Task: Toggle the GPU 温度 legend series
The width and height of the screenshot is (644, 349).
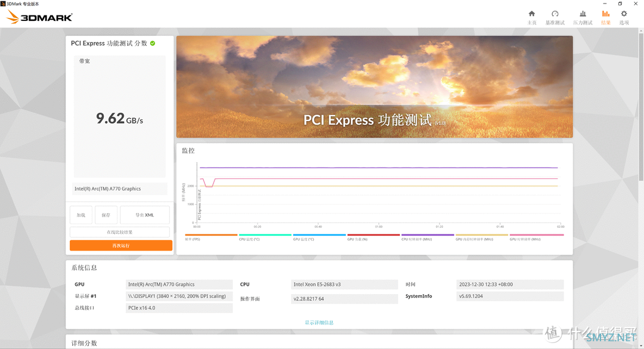Action: click(x=319, y=237)
